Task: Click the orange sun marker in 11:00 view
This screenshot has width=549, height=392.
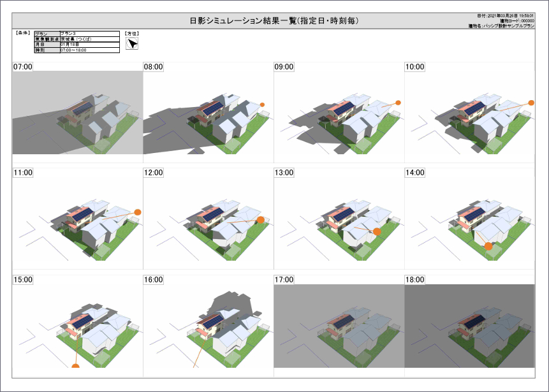Action: coord(137,212)
